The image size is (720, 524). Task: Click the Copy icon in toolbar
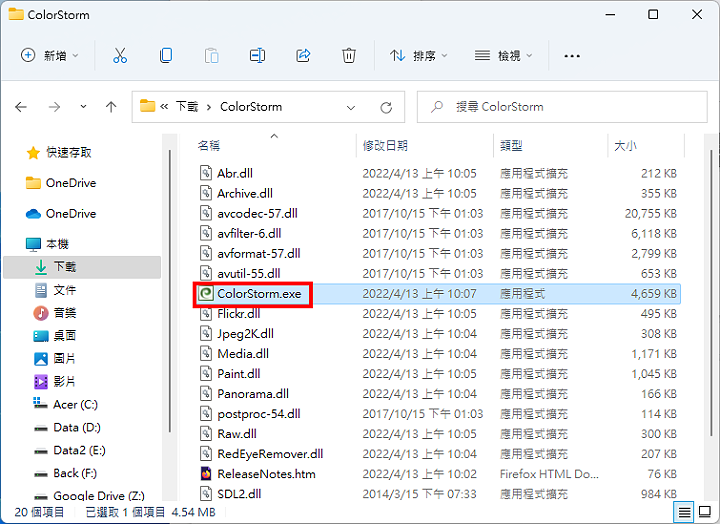[x=166, y=56]
